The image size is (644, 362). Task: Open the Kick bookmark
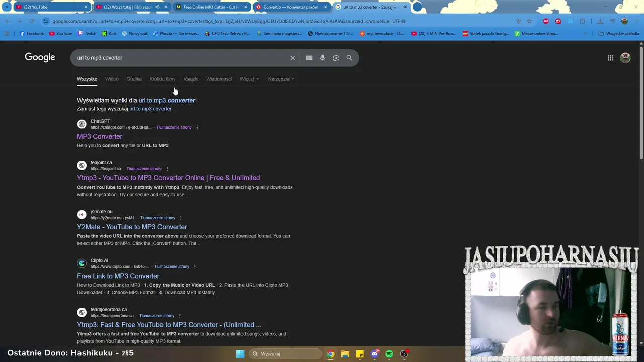pos(109,34)
